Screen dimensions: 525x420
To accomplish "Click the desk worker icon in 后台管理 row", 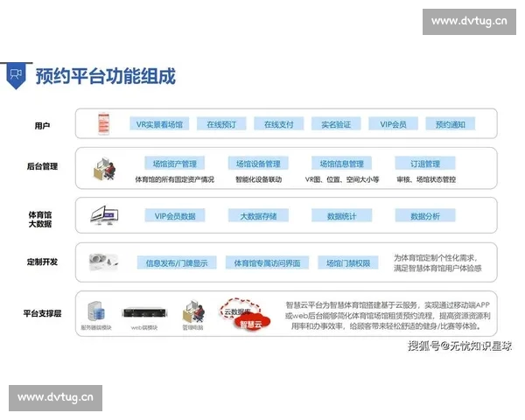I will pyautogui.click(x=104, y=169).
